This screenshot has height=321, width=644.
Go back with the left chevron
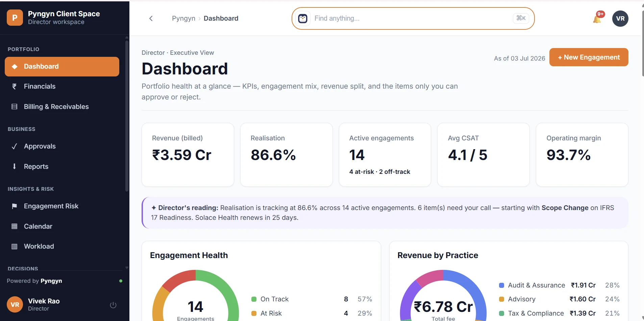click(x=151, y=19)
